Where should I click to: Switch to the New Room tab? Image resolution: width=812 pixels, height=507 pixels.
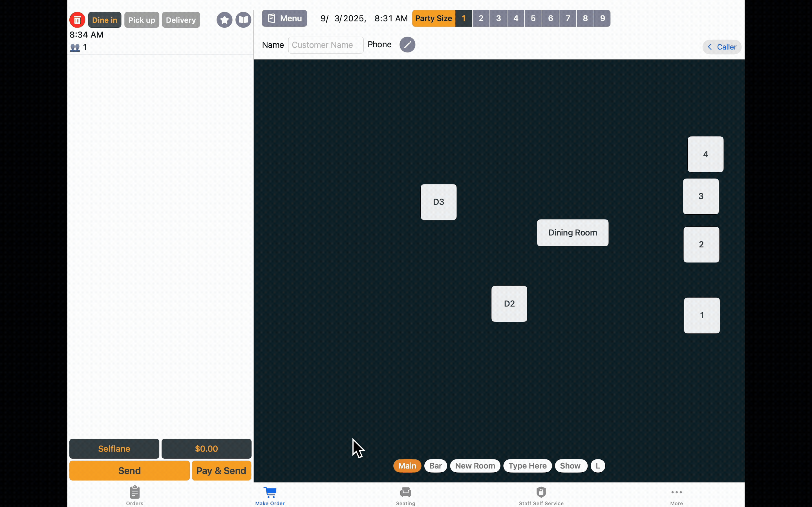(475, 466)
